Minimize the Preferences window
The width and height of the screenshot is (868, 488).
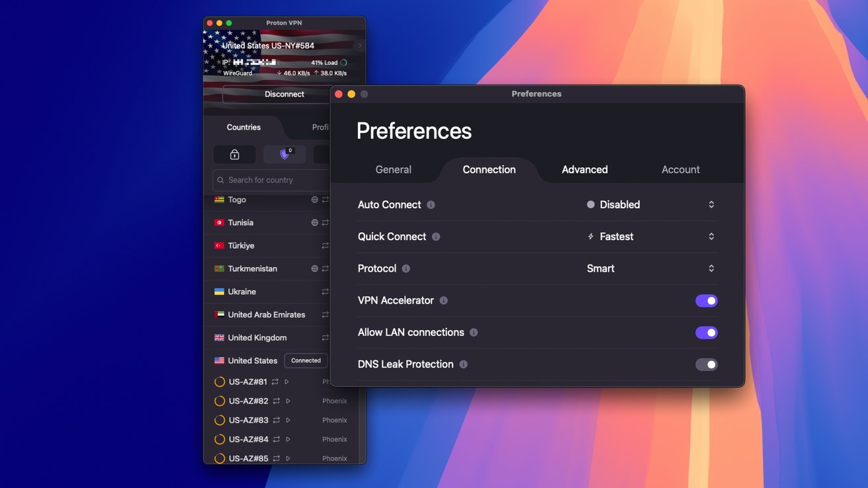(351, 94)
